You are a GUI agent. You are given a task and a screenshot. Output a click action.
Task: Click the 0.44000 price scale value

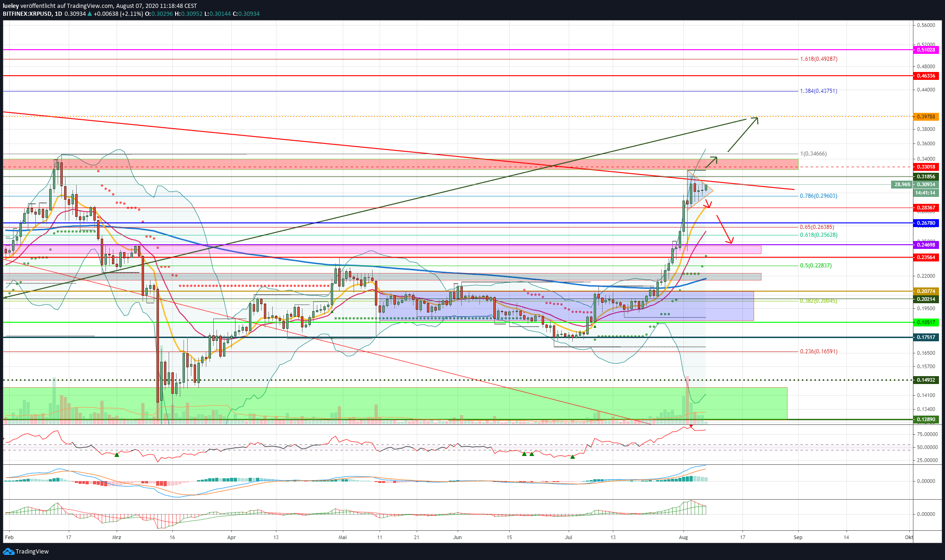[926, 90]
